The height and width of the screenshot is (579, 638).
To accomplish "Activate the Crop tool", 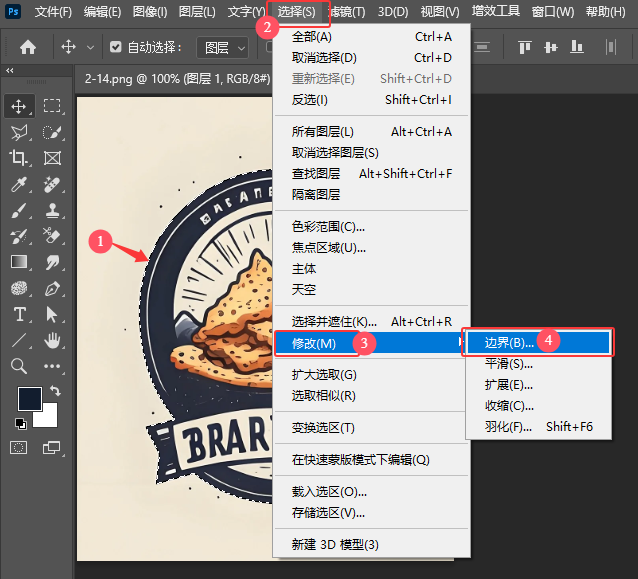I will point(19,158).
